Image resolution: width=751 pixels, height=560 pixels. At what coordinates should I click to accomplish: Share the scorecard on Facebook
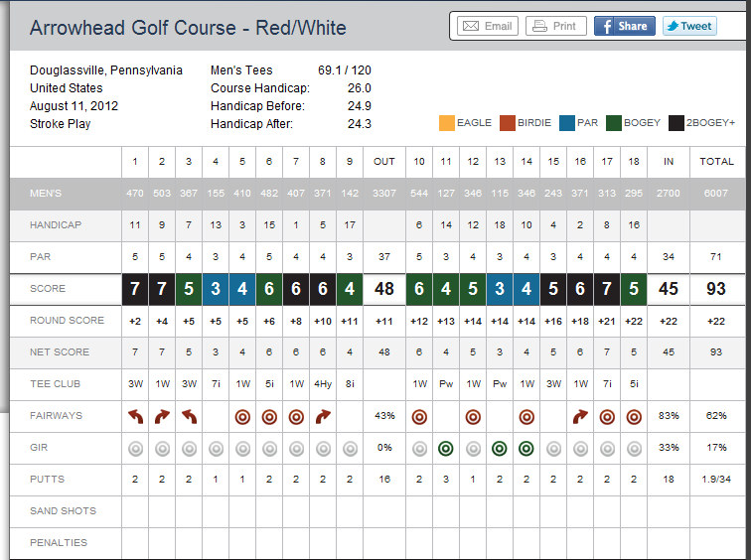624,26
